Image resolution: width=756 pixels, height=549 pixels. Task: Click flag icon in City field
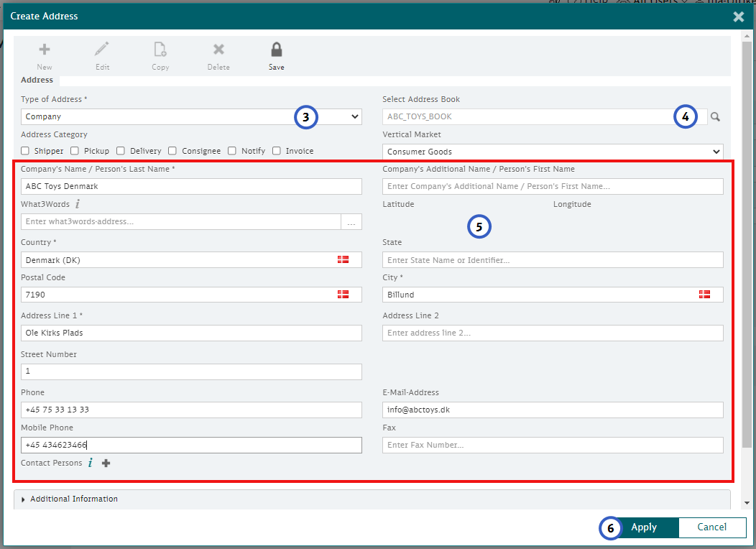704,294
